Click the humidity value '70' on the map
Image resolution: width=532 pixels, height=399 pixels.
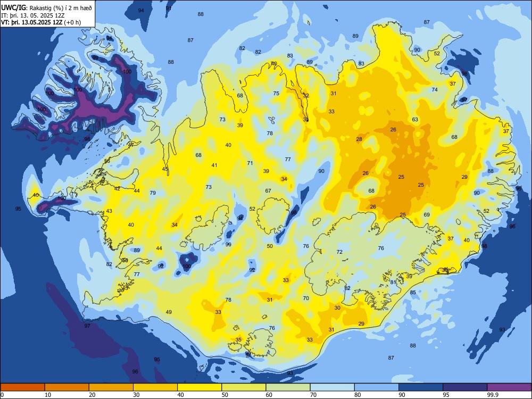coord(306,298)
